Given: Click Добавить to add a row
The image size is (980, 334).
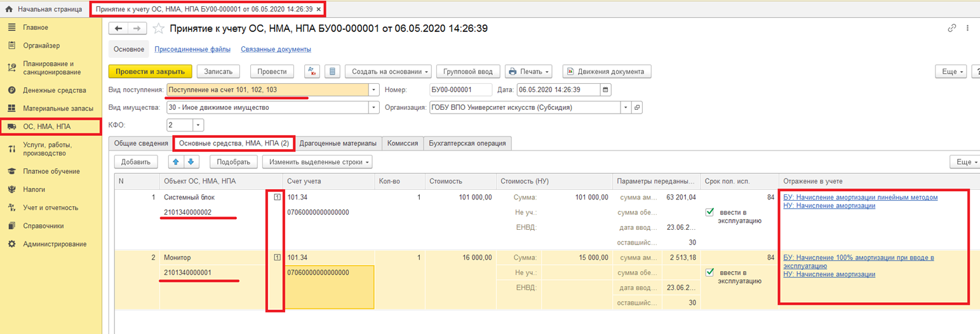Looking at the screenshot, I should [x=135, y=162].
